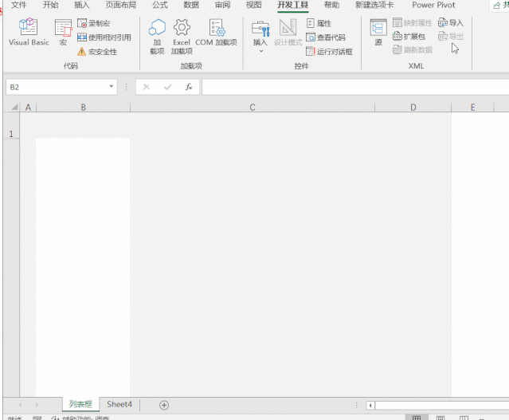Click horizontal scrollbar left arrow
Viewport: 509px width, 420px height.
tap(370, 405)
